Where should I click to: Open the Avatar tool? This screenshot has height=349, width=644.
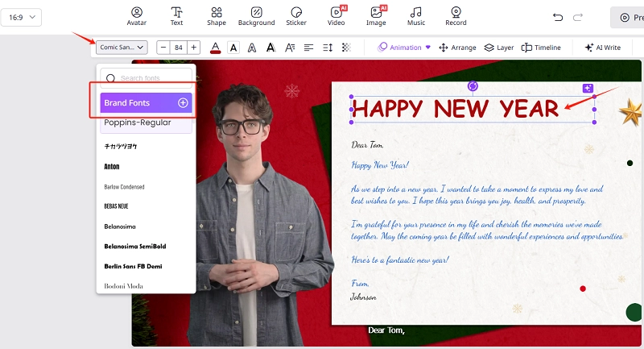coord(137,16)
